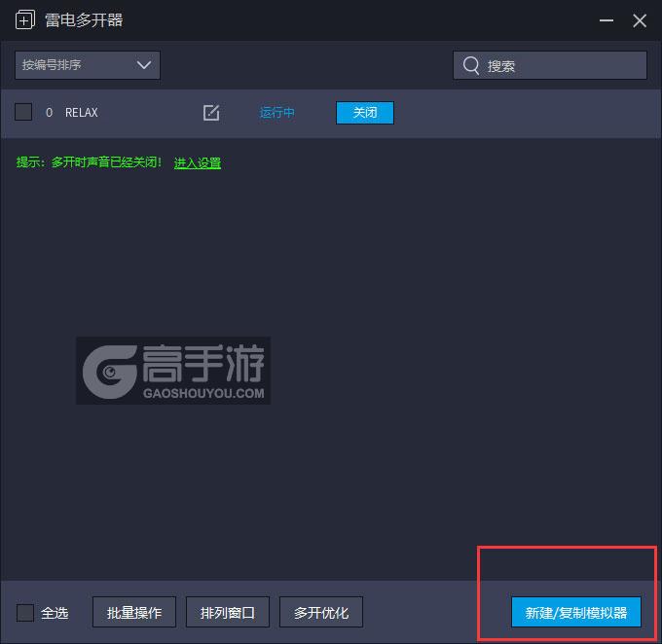Click the emulator index number 0
Viewport: 662px width, 644px height.
(x=49, y=113)
